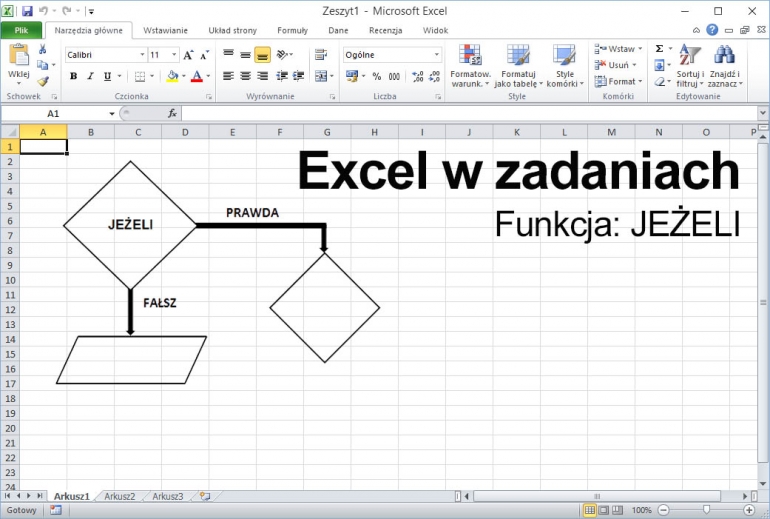Toggle Bold formatting

[73, 76]
